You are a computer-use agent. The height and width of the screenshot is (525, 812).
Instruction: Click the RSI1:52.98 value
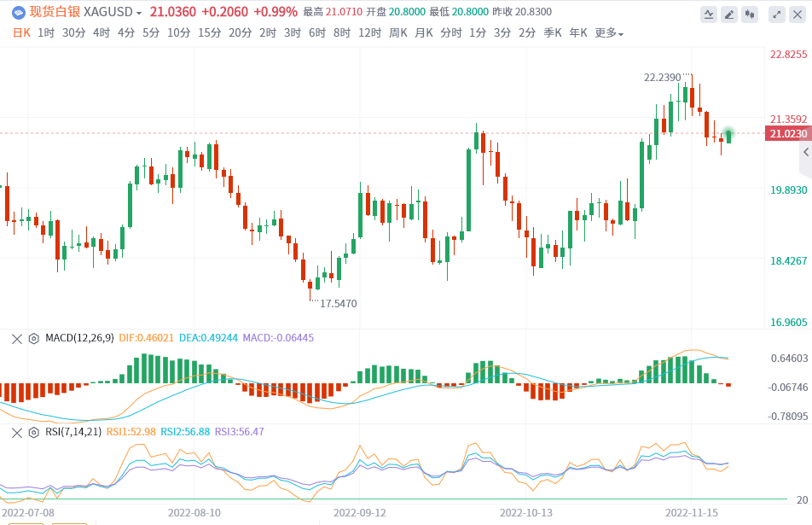click(131, 432)
